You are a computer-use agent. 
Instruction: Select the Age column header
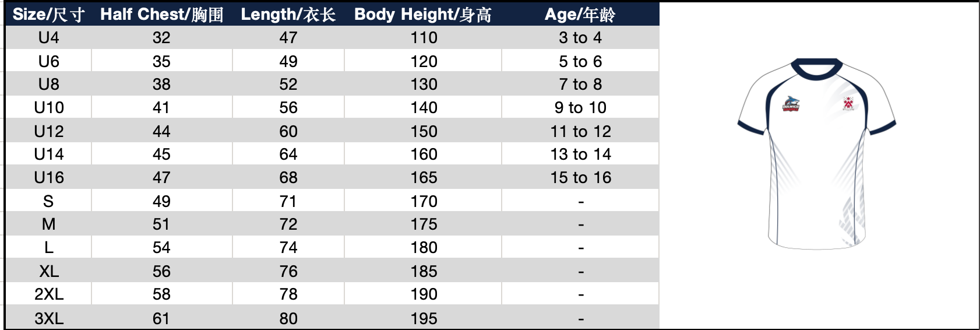(580, 14)
